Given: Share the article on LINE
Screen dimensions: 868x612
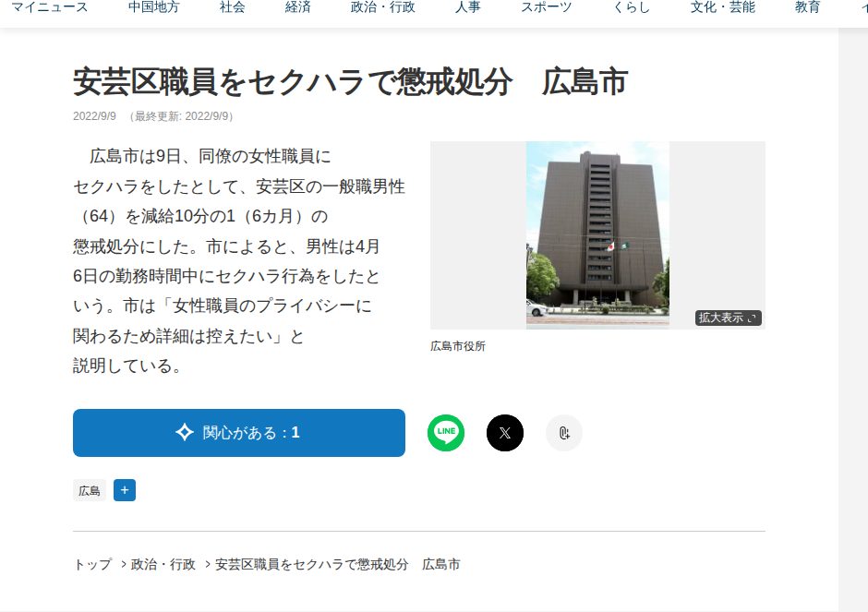Looking at the screenshot, I should pos(446,433).
